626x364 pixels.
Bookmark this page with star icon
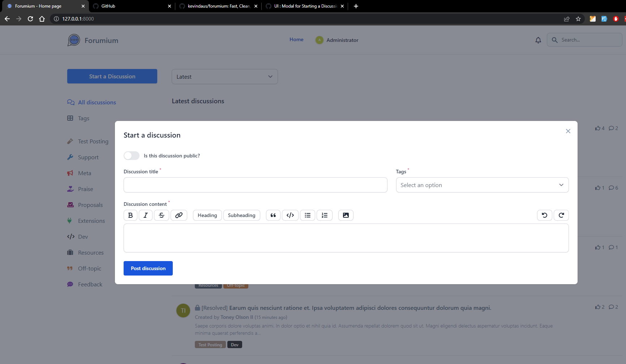pos(578,19)
